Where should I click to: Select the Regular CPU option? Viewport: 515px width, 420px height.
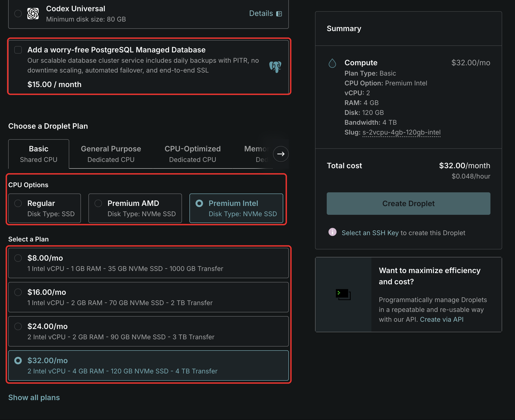point(44,208)
